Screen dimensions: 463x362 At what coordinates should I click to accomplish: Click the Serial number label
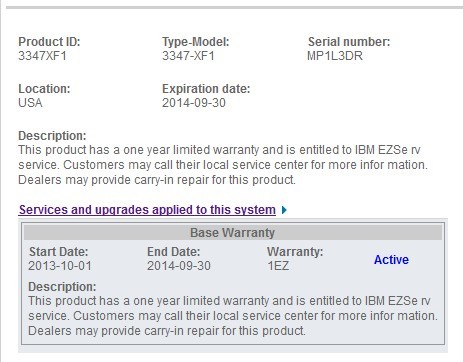tap(349, 42)
